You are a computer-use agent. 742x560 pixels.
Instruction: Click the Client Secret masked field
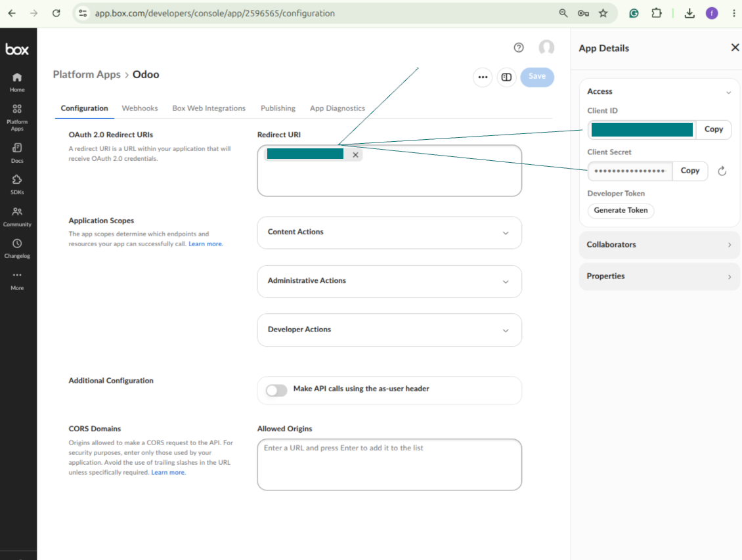click(630, 171)
